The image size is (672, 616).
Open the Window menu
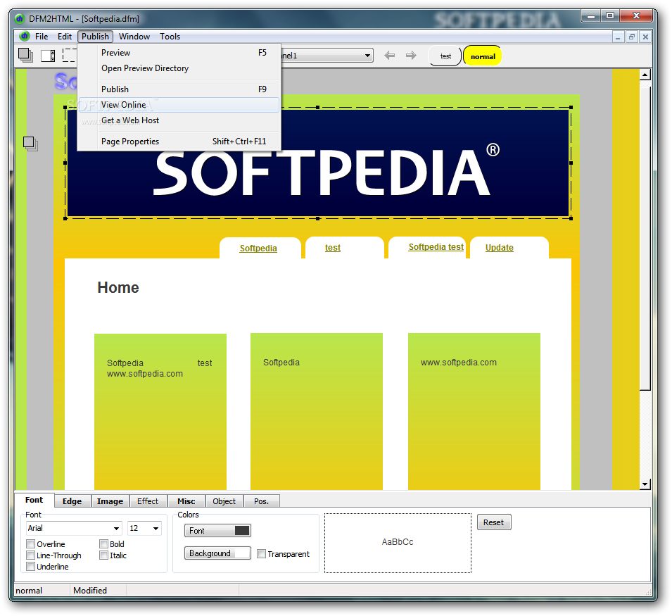click(x=134, y=37)
